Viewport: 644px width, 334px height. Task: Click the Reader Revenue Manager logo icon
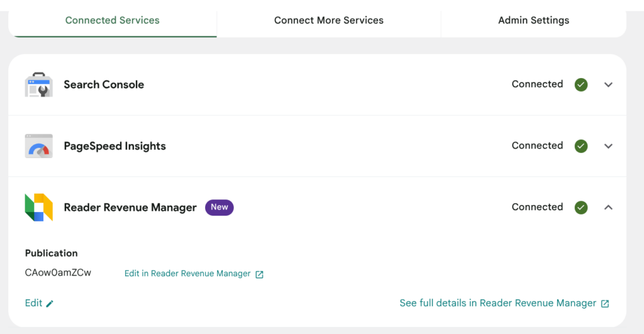coord(38,207)
